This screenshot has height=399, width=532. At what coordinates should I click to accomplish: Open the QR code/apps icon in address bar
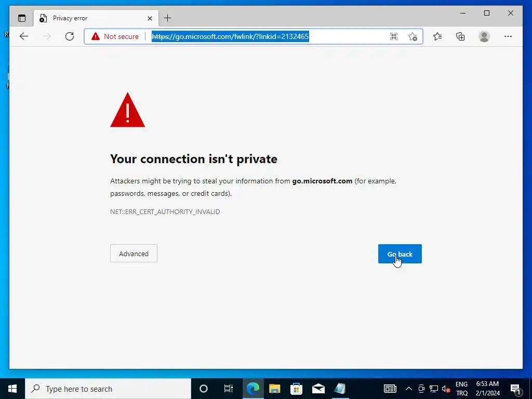(x=394, y=36)
